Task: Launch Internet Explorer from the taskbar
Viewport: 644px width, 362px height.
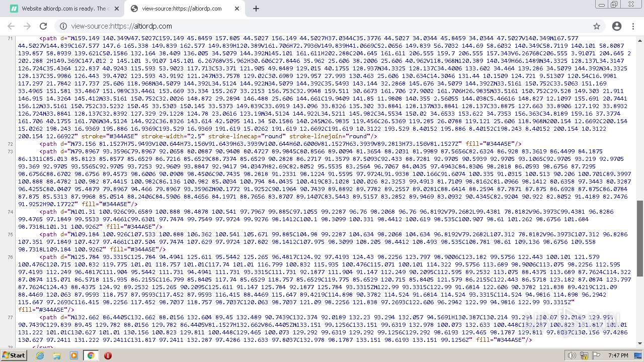Action: [40, 355]
